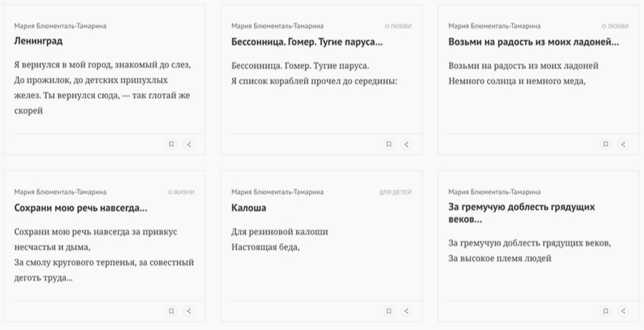Click line 'Для резиновой калоши'
This screenshot has height=330, width=644.
click(280, 232)
